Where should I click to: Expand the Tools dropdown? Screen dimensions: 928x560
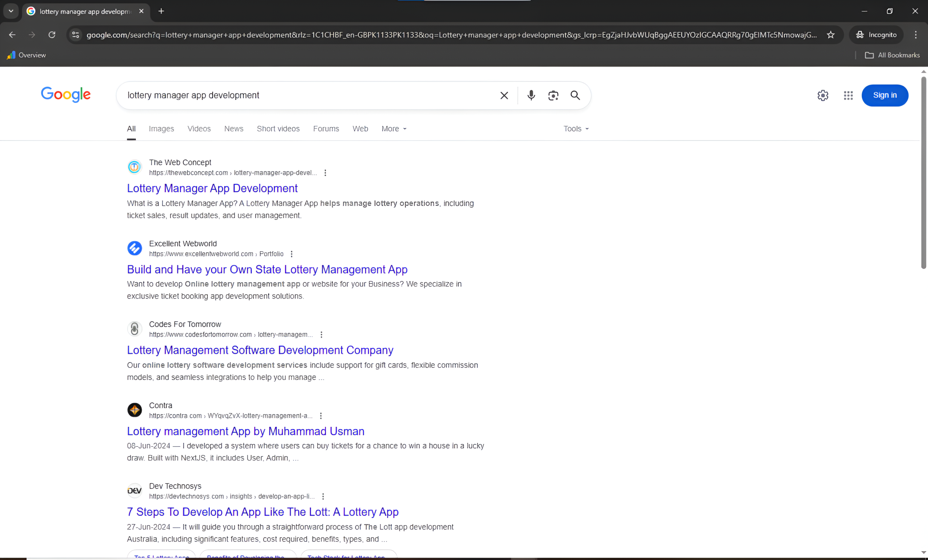tap(576, 129)
